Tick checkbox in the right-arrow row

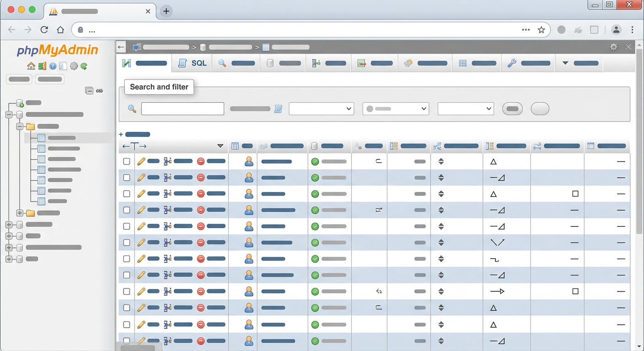point(127,291)
